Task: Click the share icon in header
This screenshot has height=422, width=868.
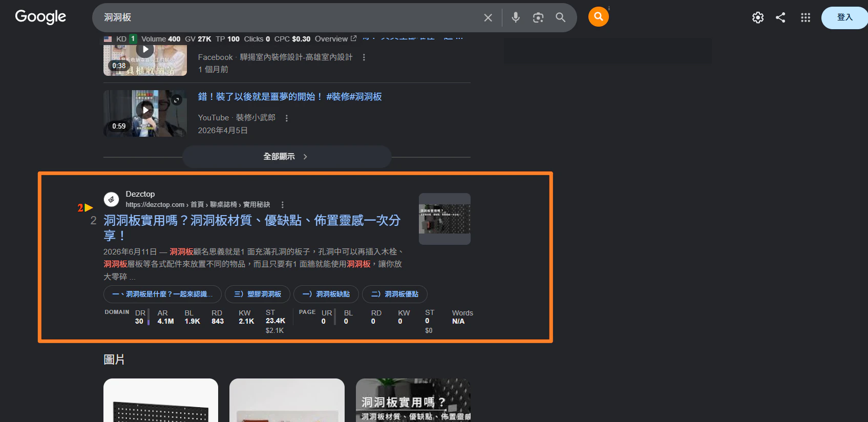Action: 780,17
